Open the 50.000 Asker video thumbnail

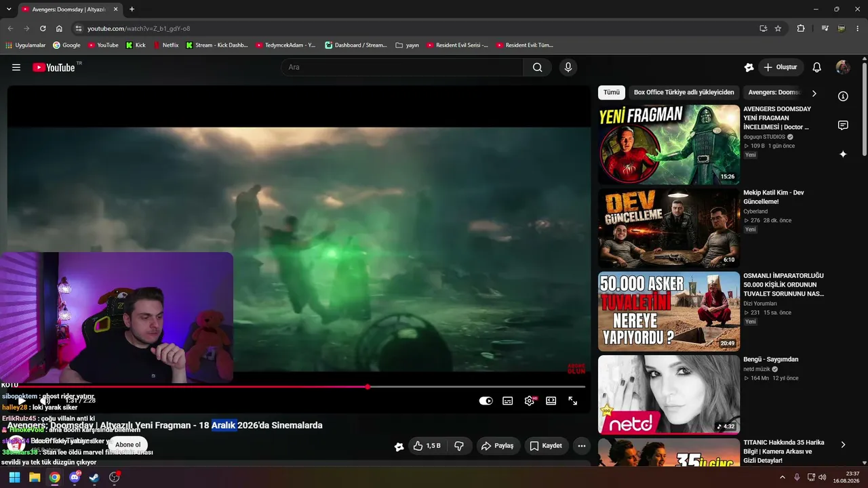(669, 311)
